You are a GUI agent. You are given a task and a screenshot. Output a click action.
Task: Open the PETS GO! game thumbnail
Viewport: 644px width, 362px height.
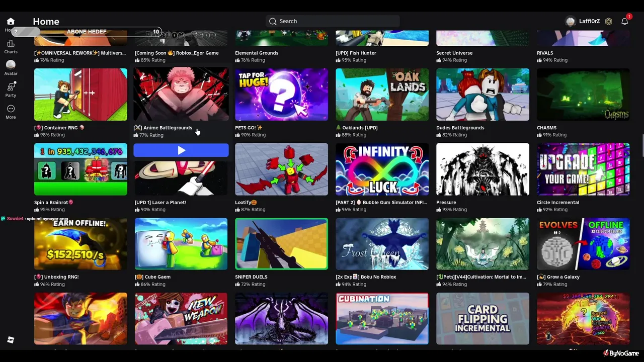[281, 95]
